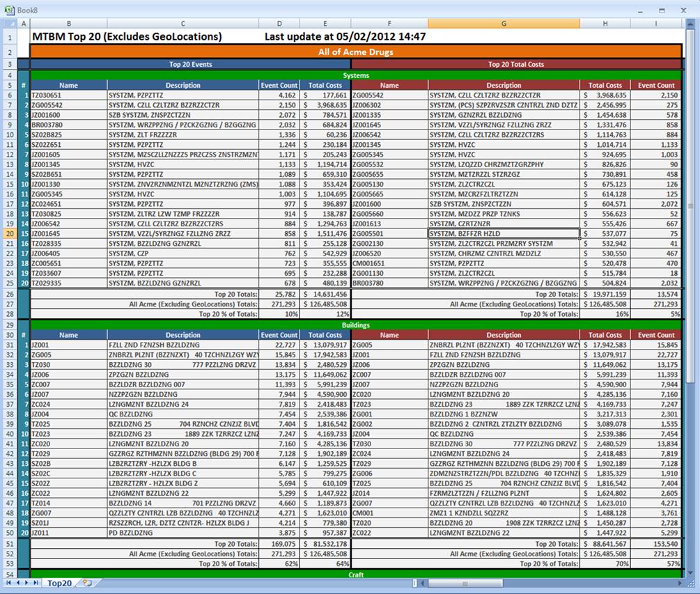The width and height of the screenshot is (700, 594).
Task: Click the total cost value 2,456,995
Action: pos(605,105)
